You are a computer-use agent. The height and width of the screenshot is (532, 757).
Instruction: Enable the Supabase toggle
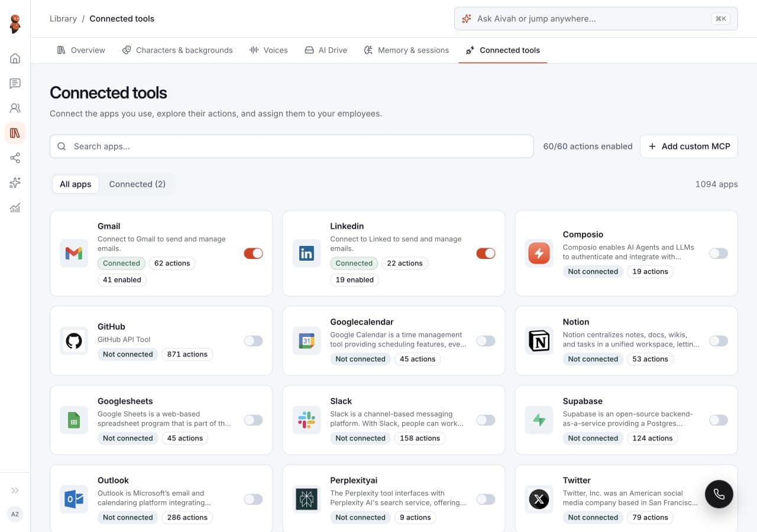coord(719,420)
